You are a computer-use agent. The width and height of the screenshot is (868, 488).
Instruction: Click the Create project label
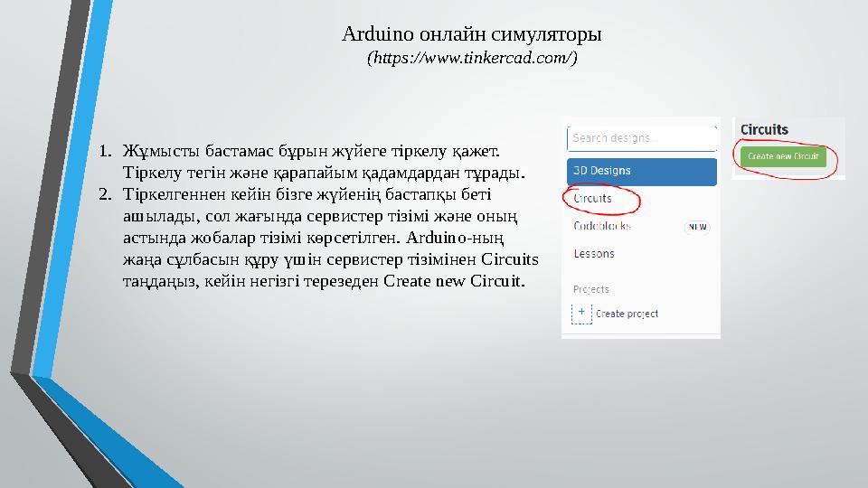[627, 314]
